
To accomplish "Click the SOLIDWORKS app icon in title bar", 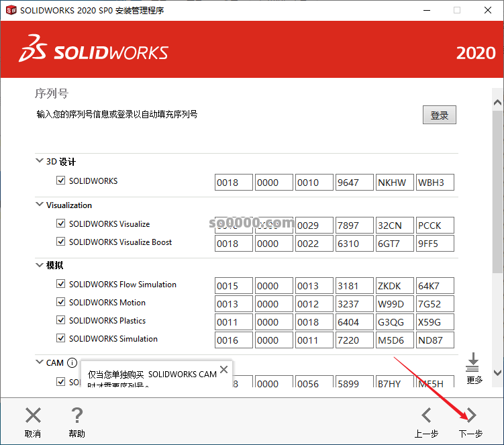I will tap(11, 10).
